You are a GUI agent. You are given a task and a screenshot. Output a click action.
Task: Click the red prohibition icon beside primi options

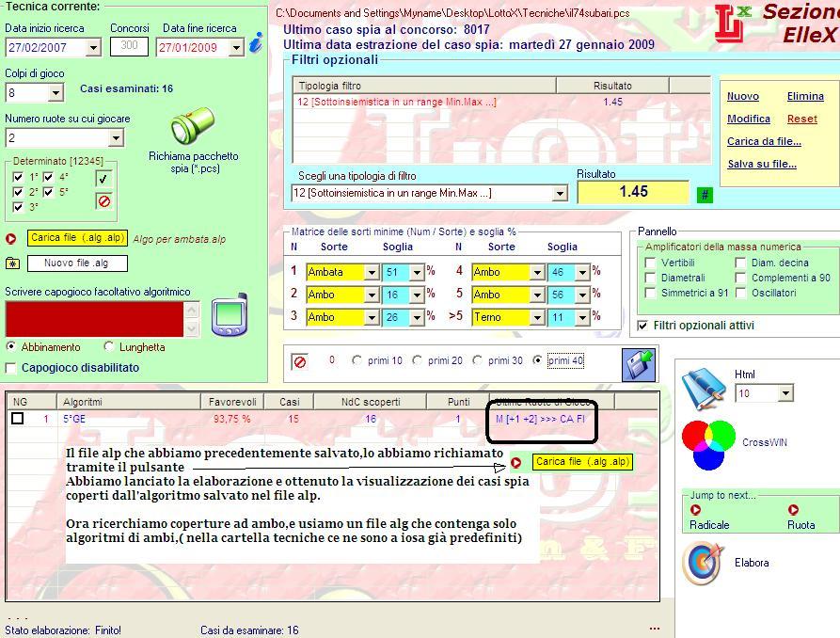click(x=300, y=362)
